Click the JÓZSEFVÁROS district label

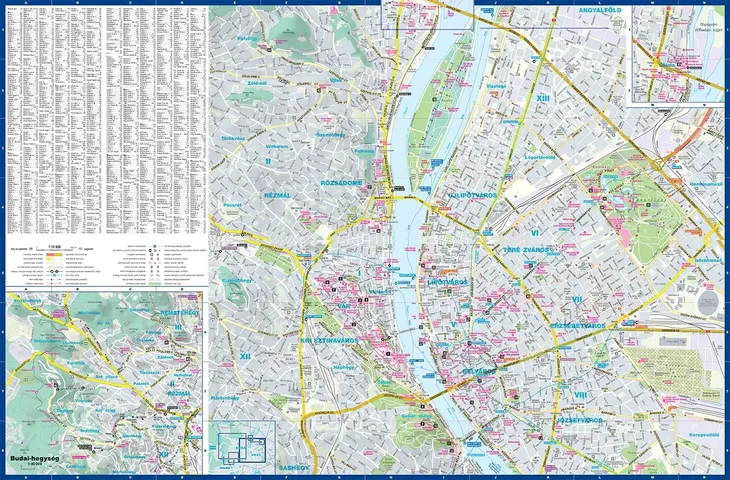pos(580,420)
